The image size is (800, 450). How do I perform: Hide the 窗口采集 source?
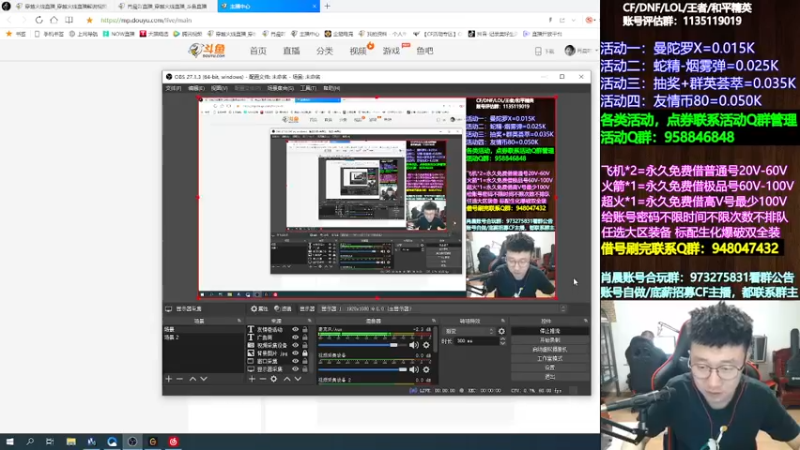coord(295,361)
